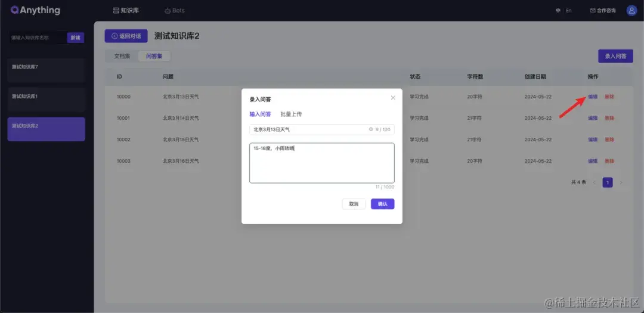Select 测试知识库2 in sidebar
This screenshot has height=313, width=644.
pyautogui.click(x=47, y=129)
